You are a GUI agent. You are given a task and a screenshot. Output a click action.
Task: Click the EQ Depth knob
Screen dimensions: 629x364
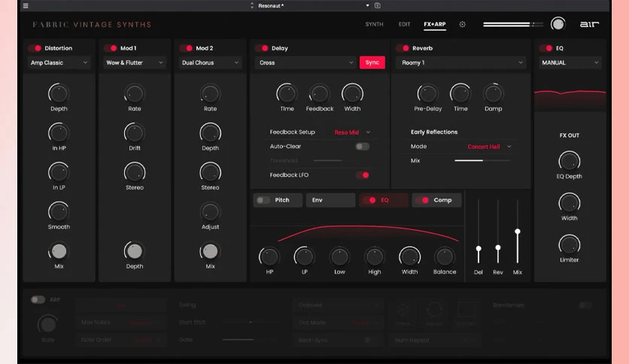coord(570,161)
